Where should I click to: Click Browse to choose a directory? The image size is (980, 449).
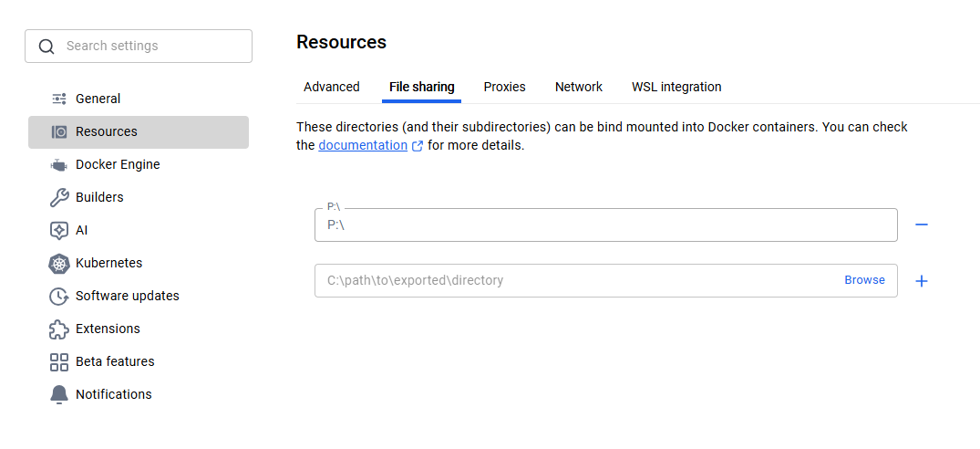pos(864,280)
